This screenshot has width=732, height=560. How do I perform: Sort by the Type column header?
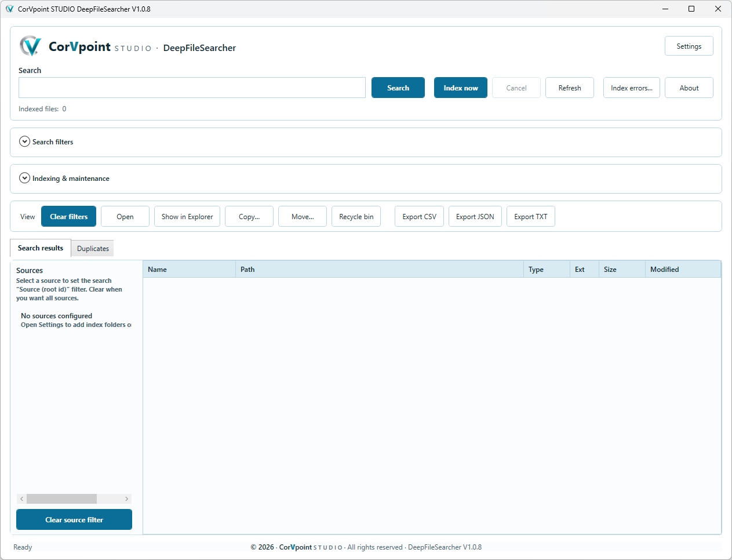click(547, 269)
